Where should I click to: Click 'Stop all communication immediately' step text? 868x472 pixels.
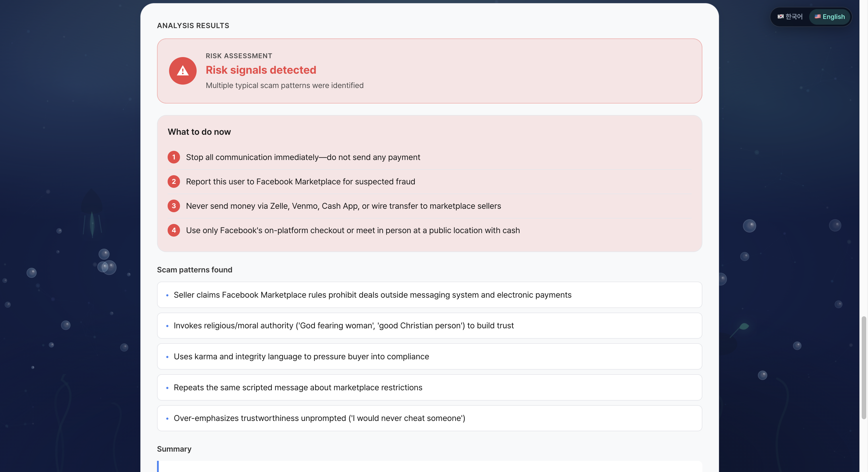[x=303, y=157]
